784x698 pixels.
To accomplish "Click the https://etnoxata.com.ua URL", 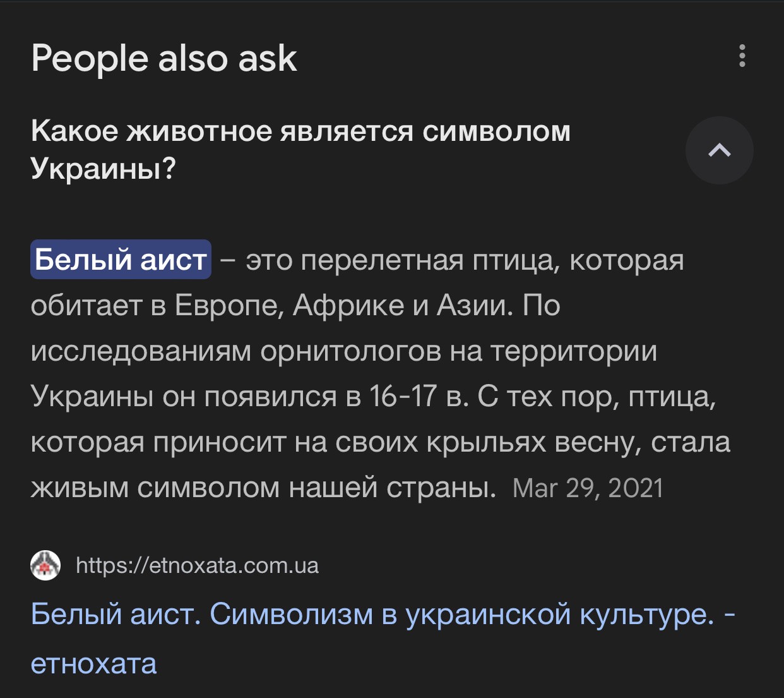I will click(x=197, y=565).
